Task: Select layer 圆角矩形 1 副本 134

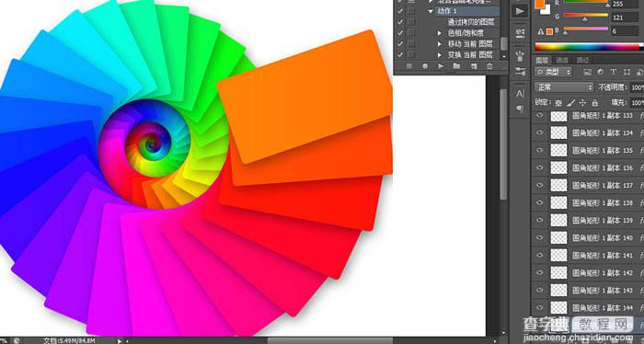Action: pyautogui.click(x=602, y=133)
